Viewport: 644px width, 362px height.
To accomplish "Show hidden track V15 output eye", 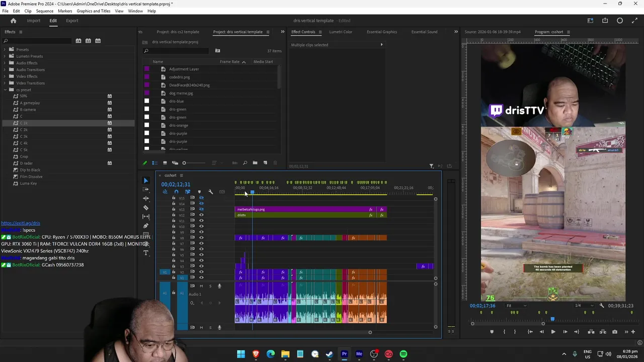I will coord(201,198).
